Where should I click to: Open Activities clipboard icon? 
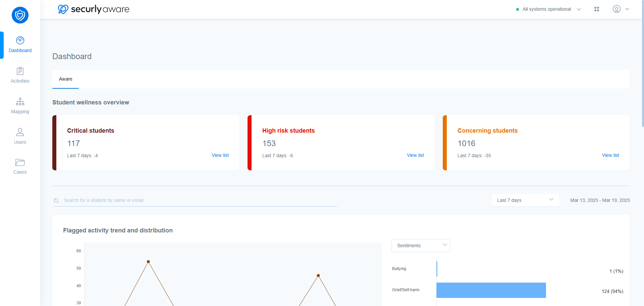coord(20,71)
